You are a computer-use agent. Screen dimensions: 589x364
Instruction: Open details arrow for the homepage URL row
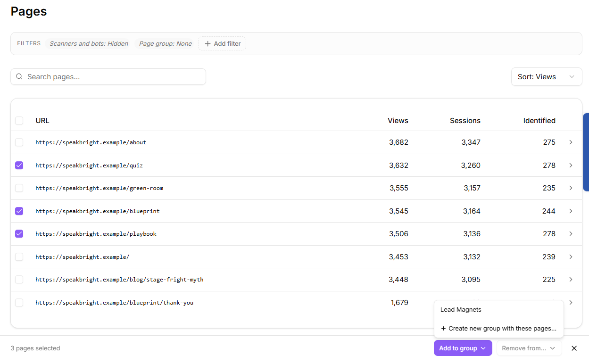571,257
